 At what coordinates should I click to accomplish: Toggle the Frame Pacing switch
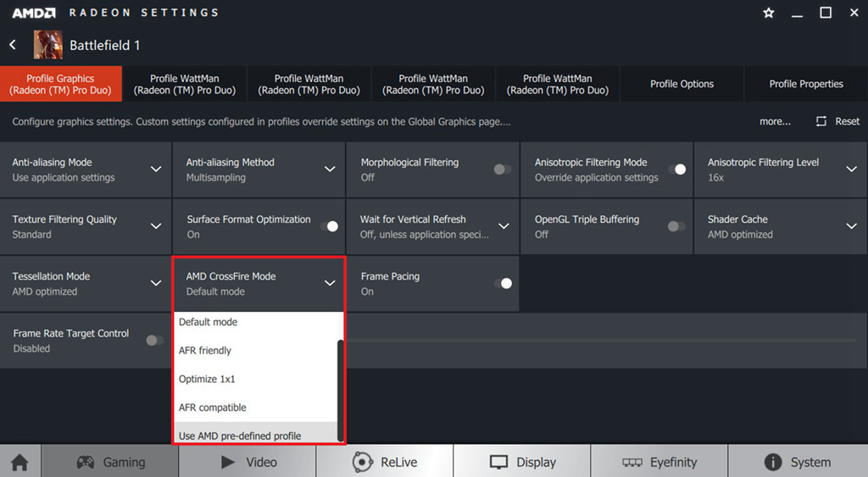(503, 283)
